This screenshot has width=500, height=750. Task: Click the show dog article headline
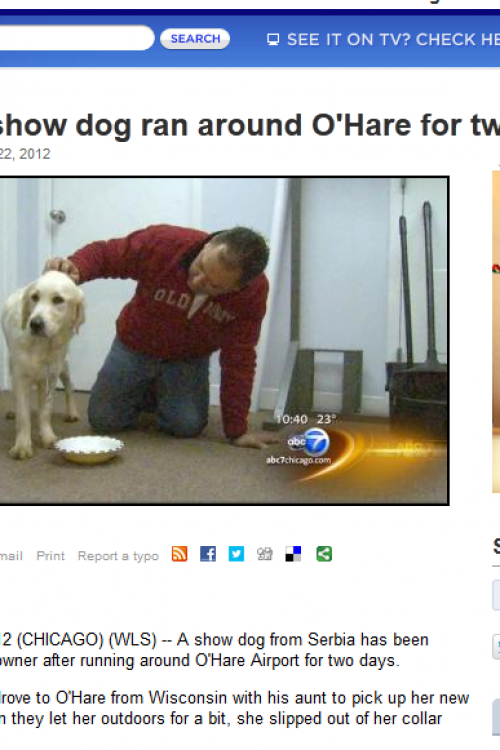pos(249,126)
